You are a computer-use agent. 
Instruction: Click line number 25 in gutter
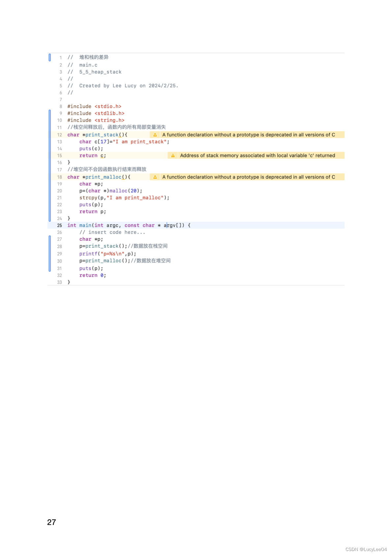click(x=60, y=226)
